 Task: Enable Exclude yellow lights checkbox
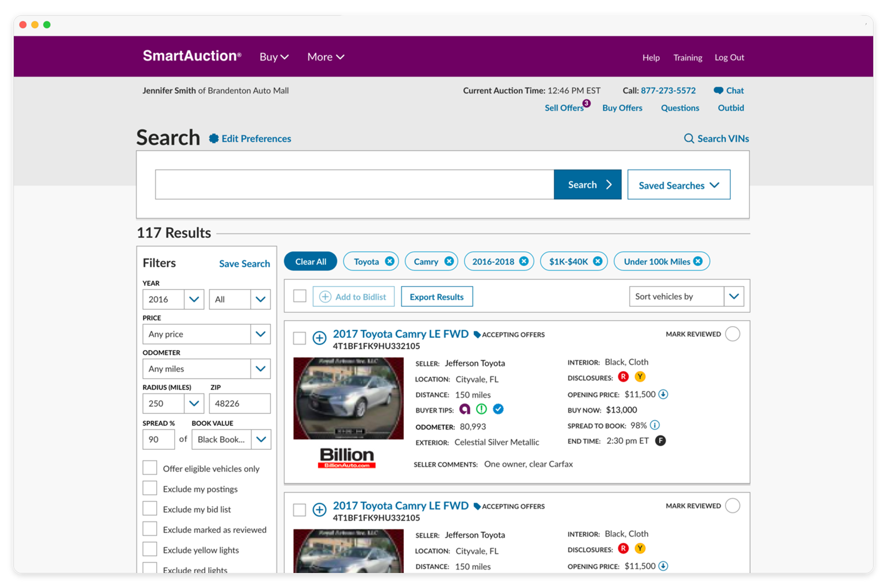150,549
